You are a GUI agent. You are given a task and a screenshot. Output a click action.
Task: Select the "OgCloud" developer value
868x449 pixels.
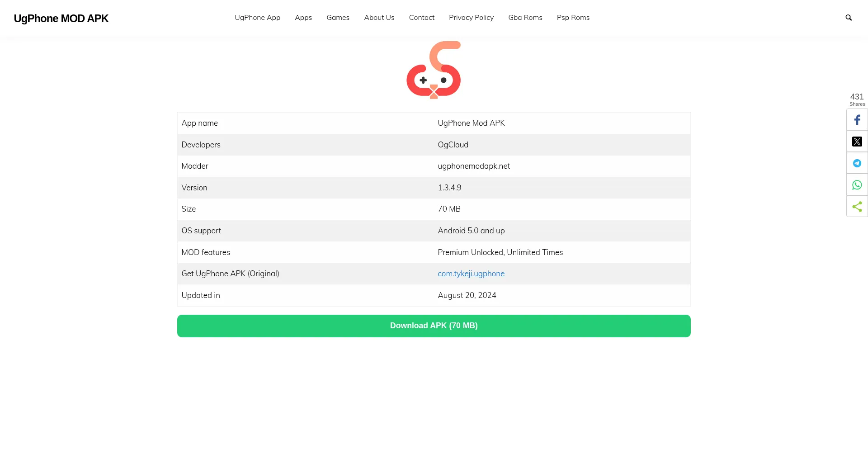click(x=453, y=145)
